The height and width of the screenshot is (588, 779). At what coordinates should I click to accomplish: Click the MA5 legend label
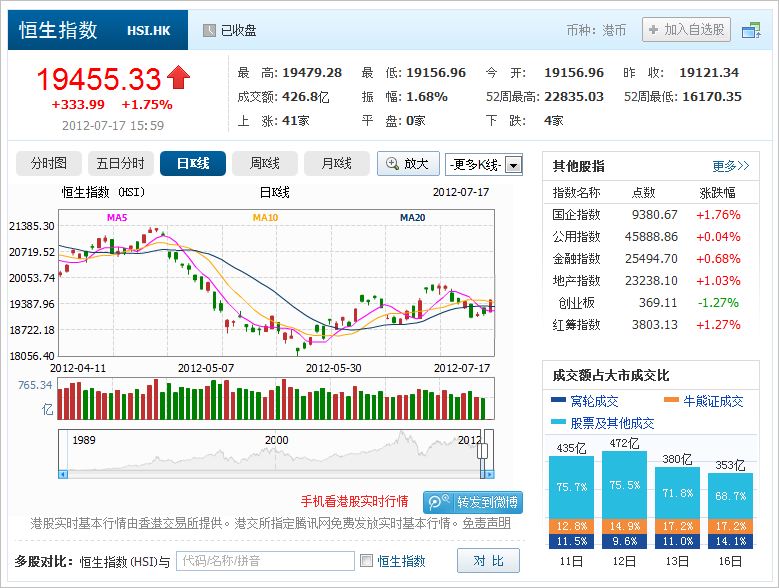117,218
